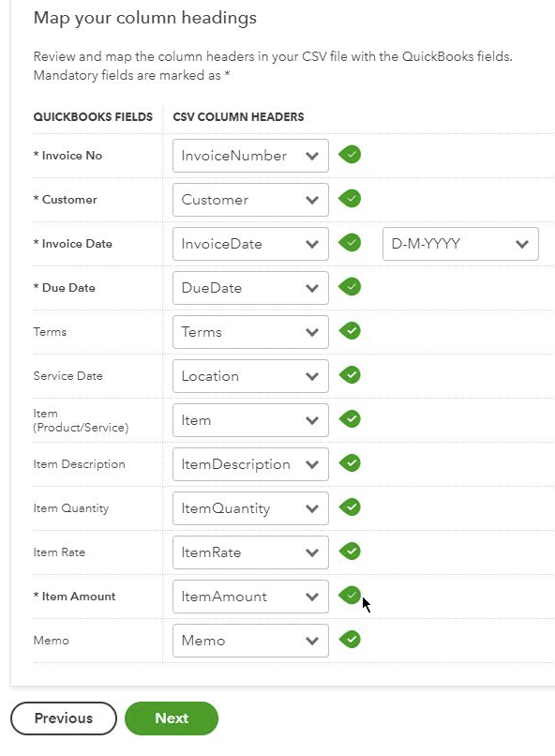Click green checkmark beside InvoiceDate field

tap(350, 243)
